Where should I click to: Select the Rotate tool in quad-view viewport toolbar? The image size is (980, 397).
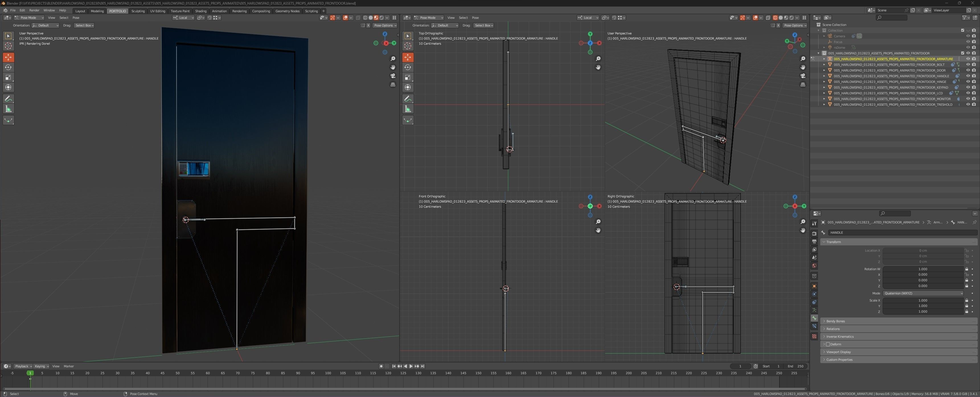tap(408, 67)
